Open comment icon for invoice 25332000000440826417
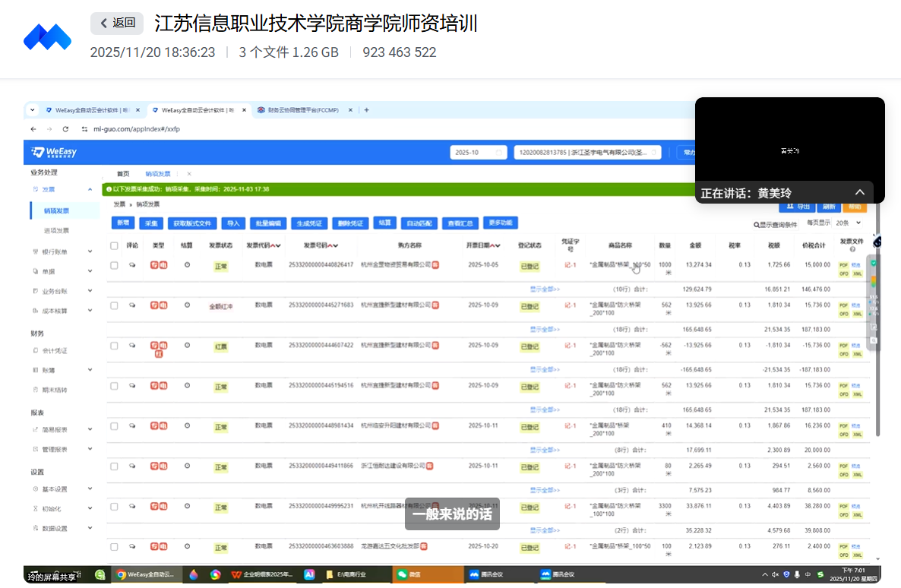Image resolution: width=901 pixels, height=588 pixels. click(132, 265)
